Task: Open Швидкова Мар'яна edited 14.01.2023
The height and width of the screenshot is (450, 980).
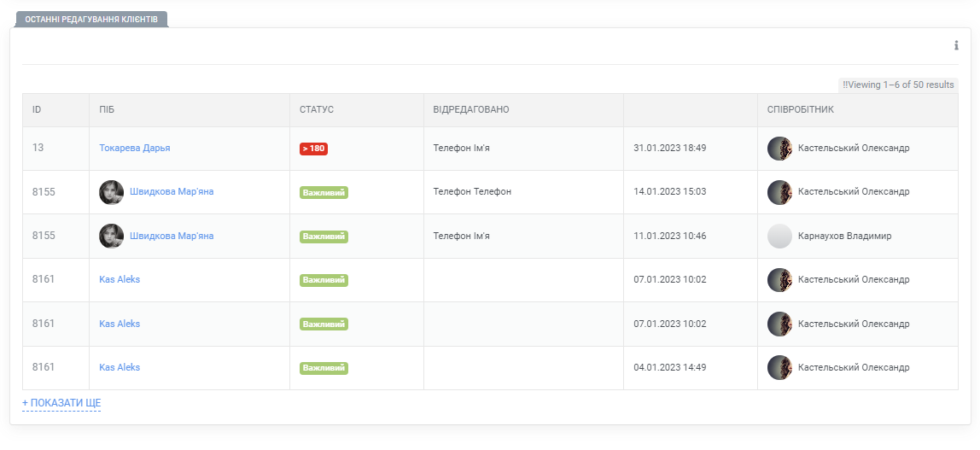Action: point(172,192)
